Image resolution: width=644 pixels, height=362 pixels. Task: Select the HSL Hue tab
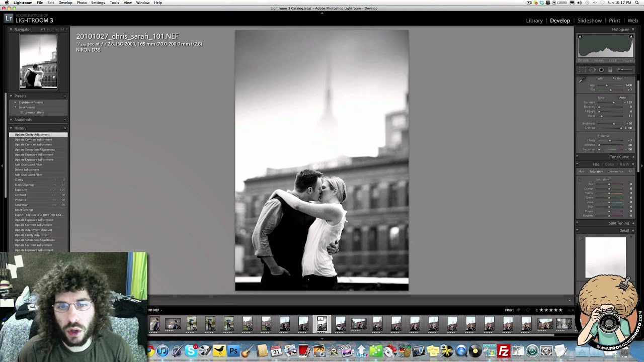pyautogui.click(x=582, y=171)
